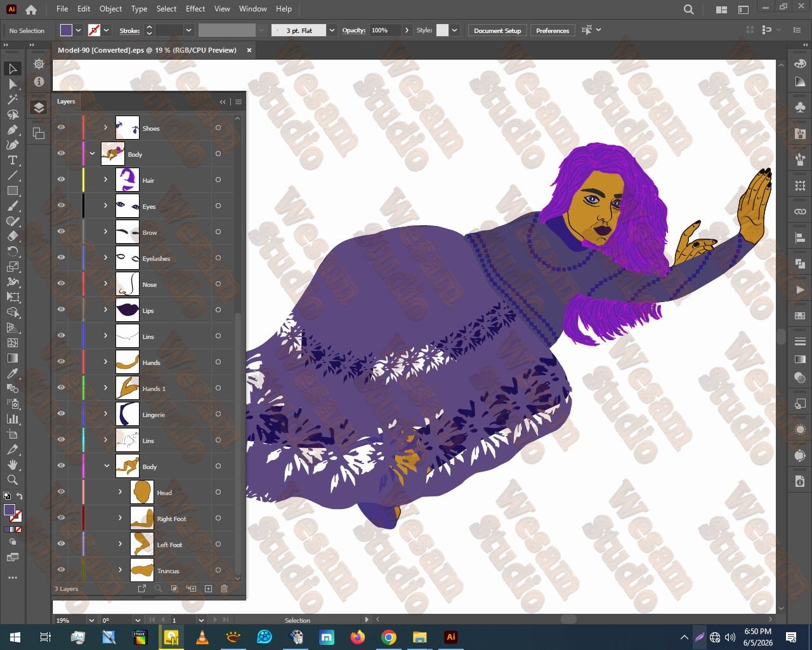The width and height of the screenshot is (812, 650).
Task: Click the control bar Stroke color swatch
Action: tap(94, 30)
